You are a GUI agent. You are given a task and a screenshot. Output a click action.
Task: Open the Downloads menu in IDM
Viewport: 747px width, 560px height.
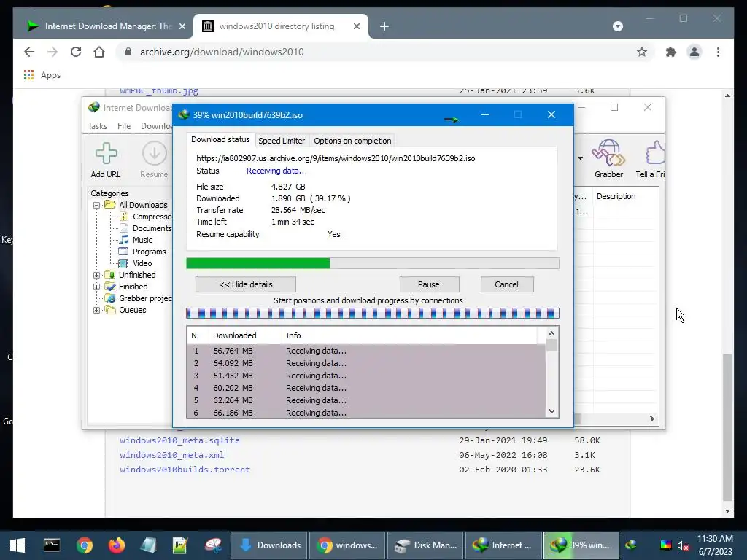coord(156,126)
